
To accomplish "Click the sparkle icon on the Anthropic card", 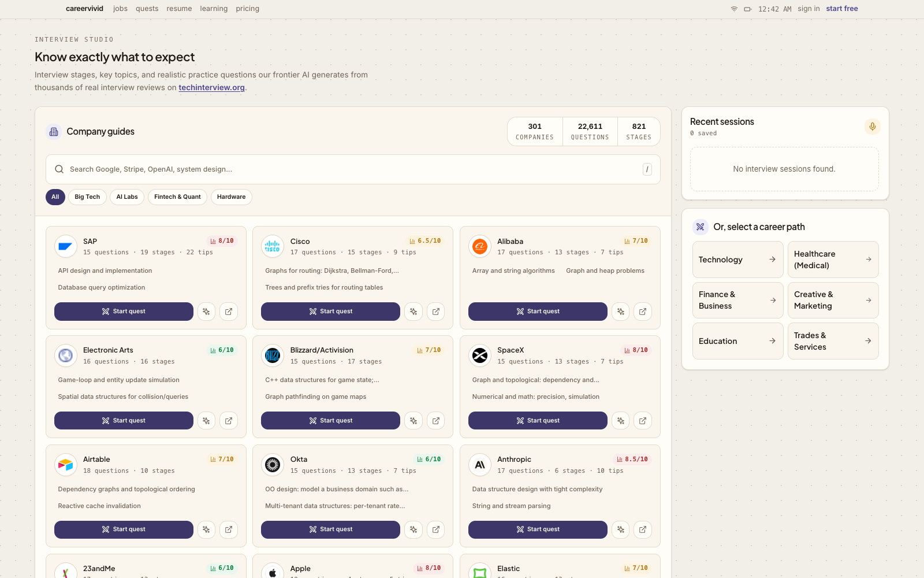I will point(621,529).
